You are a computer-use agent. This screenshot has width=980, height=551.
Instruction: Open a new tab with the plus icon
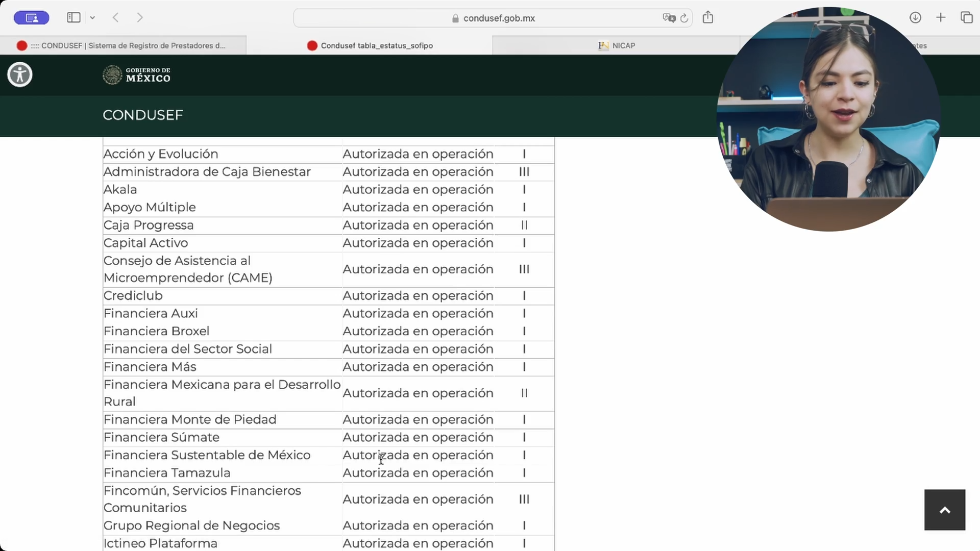pyautogui.click(x=941, y=18)
